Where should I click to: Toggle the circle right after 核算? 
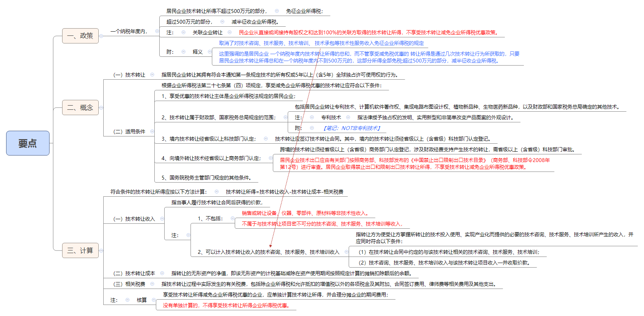pyautogui.click(x=154, y=300)
